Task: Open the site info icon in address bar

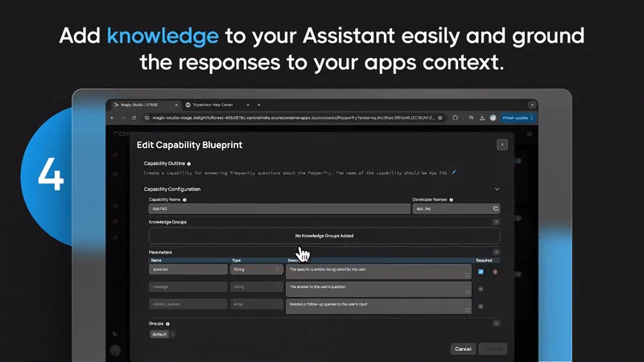Action: 147,117
